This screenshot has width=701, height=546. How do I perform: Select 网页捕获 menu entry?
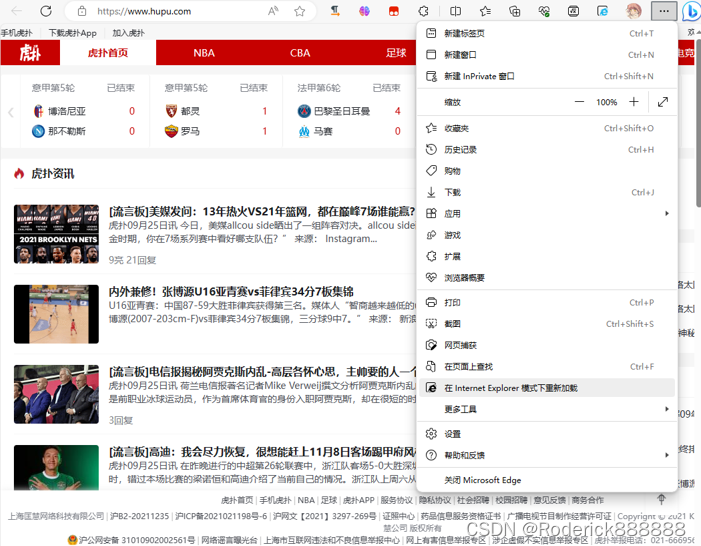pyautogui.click(x=547, y=345)
